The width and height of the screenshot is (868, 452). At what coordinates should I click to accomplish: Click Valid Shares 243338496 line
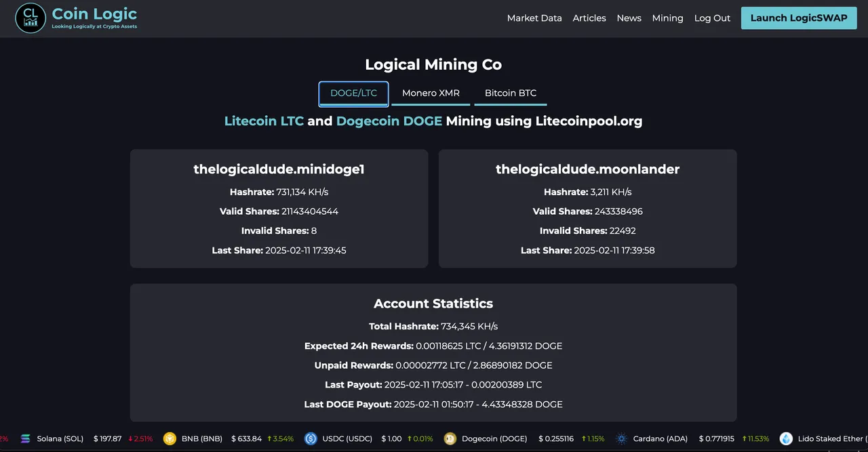coord(587,211)
